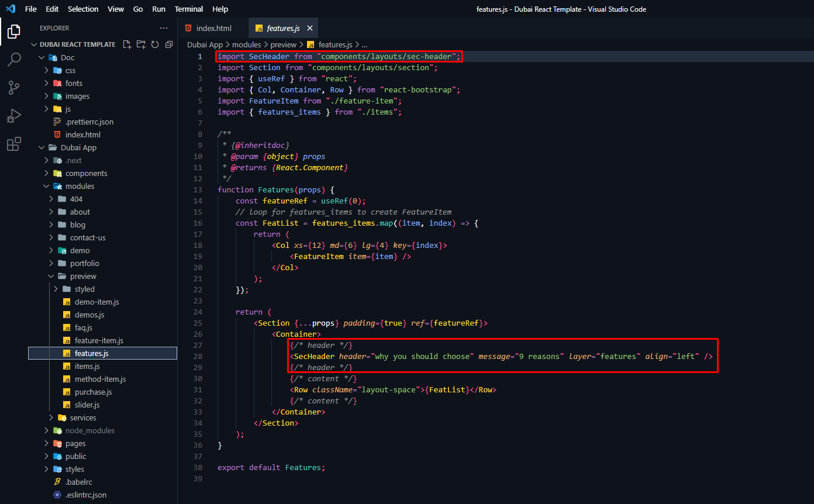Open the Run and Debug view
Image resolution: width=814 pixels, height=504 pixels.
pyautogui.click(x=14, y=116)
